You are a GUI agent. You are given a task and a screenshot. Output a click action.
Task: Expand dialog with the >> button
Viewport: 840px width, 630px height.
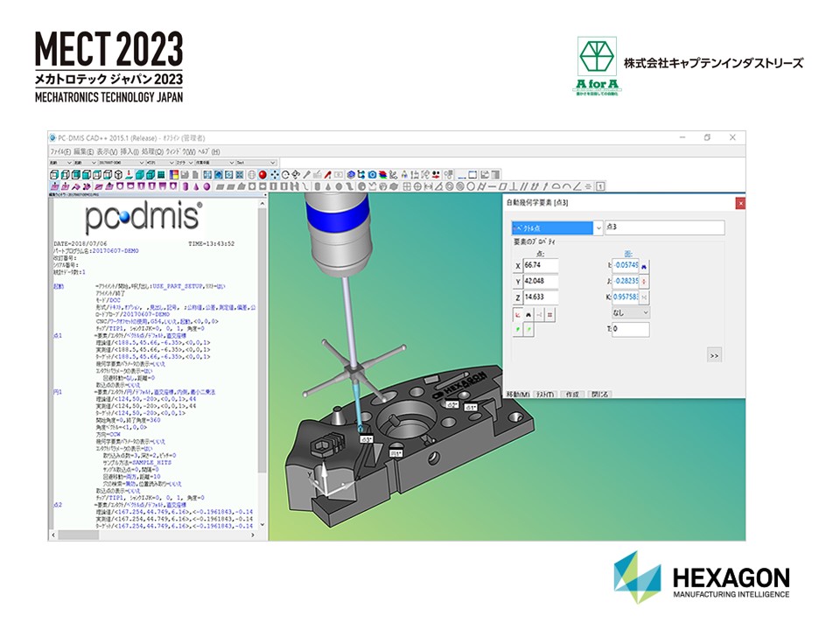tap(714, 355)
